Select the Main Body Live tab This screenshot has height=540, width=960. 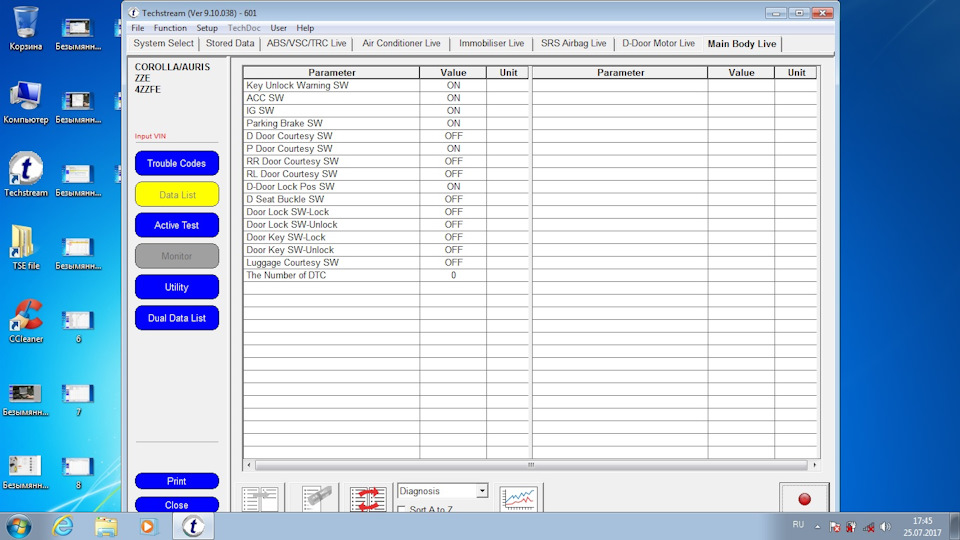pos(741,44)
